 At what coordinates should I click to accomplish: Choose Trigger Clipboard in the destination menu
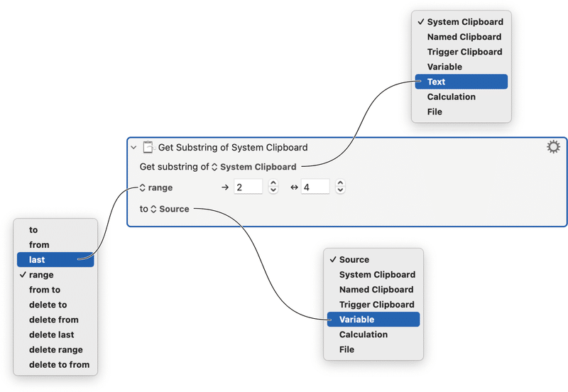(373, 305)
